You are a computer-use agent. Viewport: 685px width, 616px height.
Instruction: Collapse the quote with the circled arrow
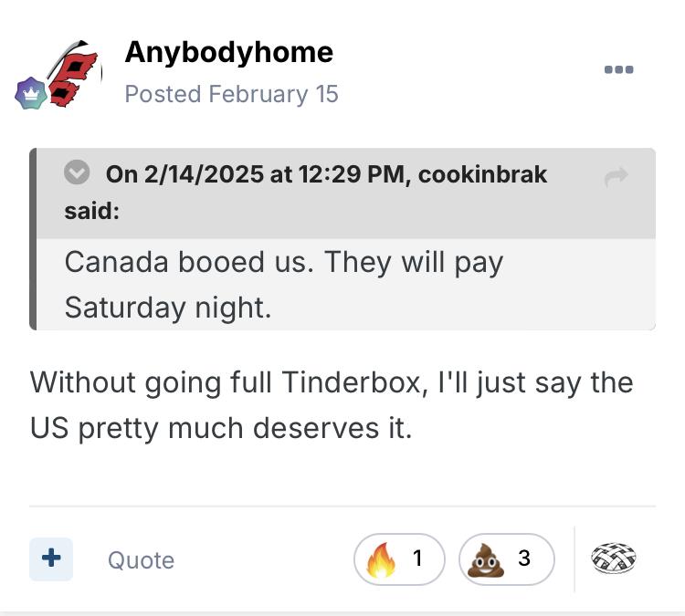coord(77,172)
